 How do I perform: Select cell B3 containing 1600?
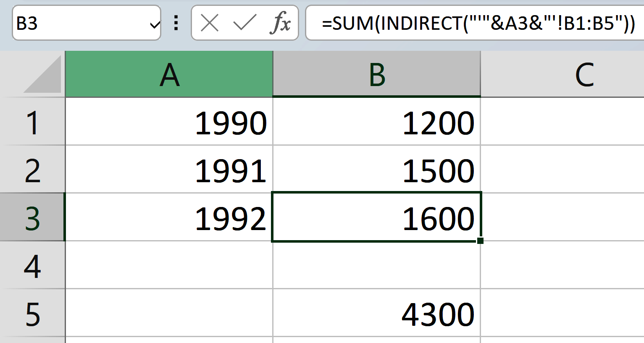(x=376, y=217)
